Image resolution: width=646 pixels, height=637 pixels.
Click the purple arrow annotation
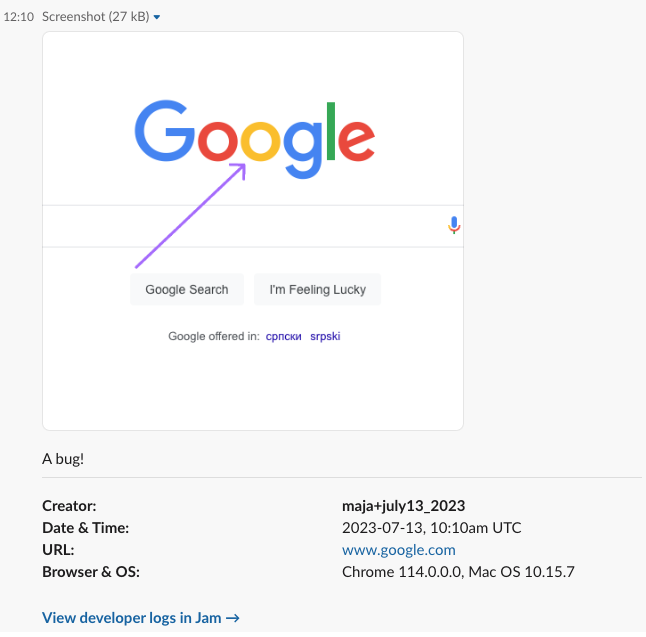click(x=190, y=217)
